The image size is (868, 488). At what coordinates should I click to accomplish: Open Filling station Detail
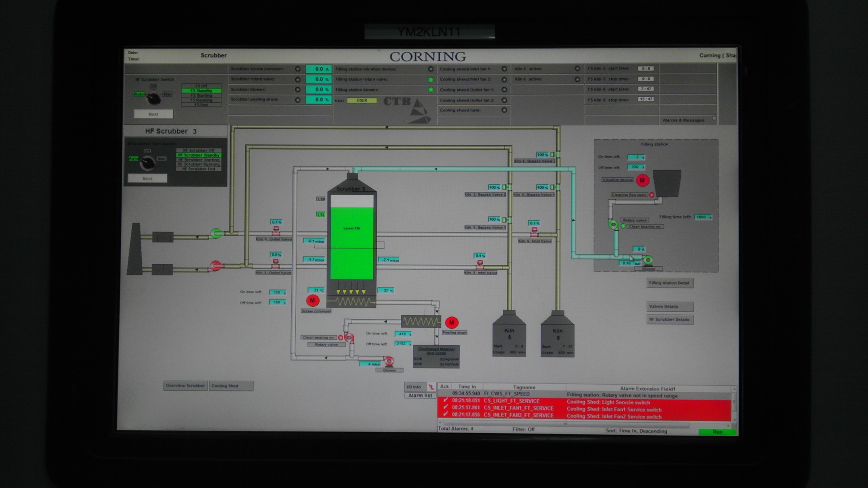coord(669,283)
